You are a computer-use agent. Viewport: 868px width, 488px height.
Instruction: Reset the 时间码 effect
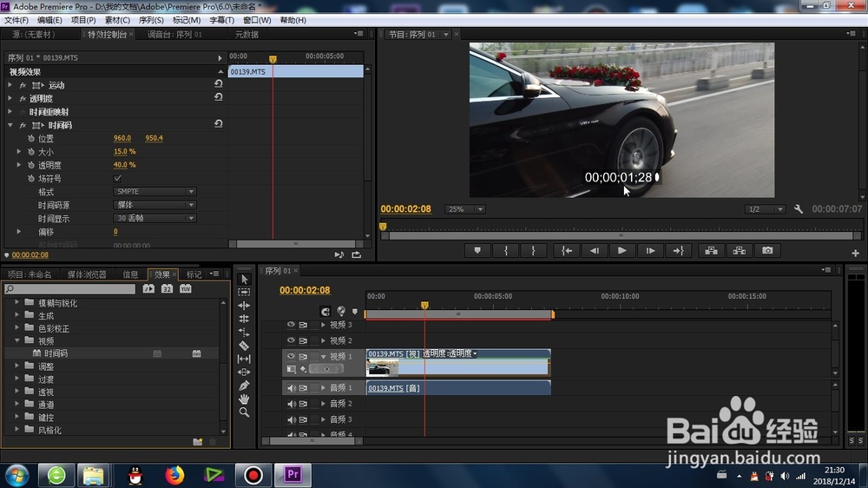point(218,123)
